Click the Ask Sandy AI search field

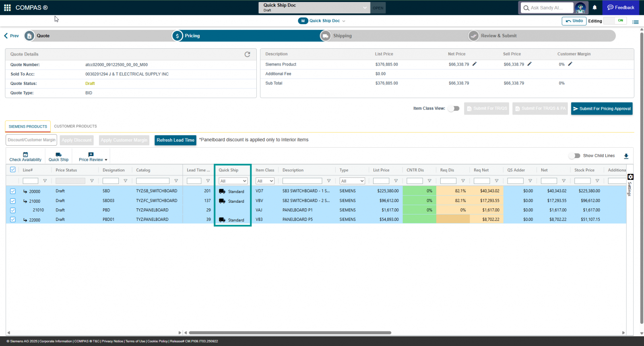click(x=551, y=8)
